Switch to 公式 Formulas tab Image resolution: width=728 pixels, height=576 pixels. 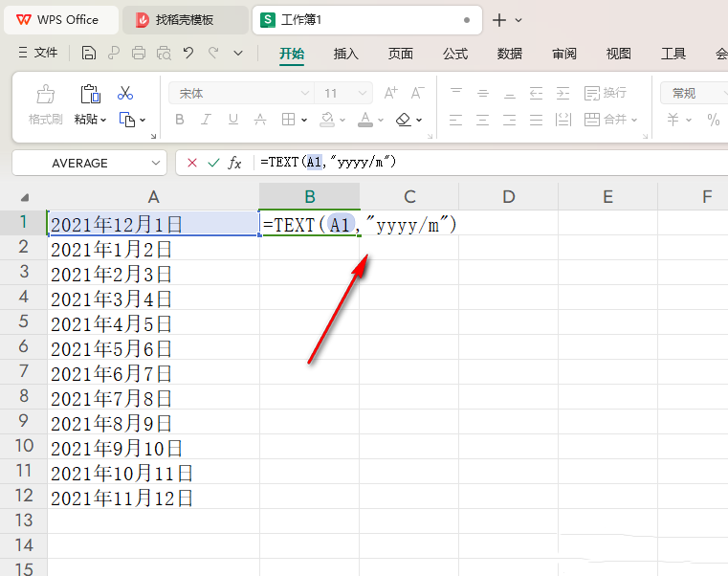coord(455,54)
